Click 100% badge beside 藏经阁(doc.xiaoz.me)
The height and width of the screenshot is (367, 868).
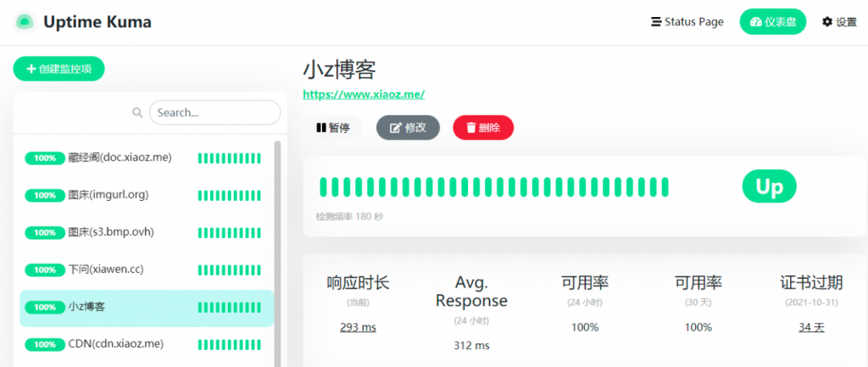pos(45,158)
